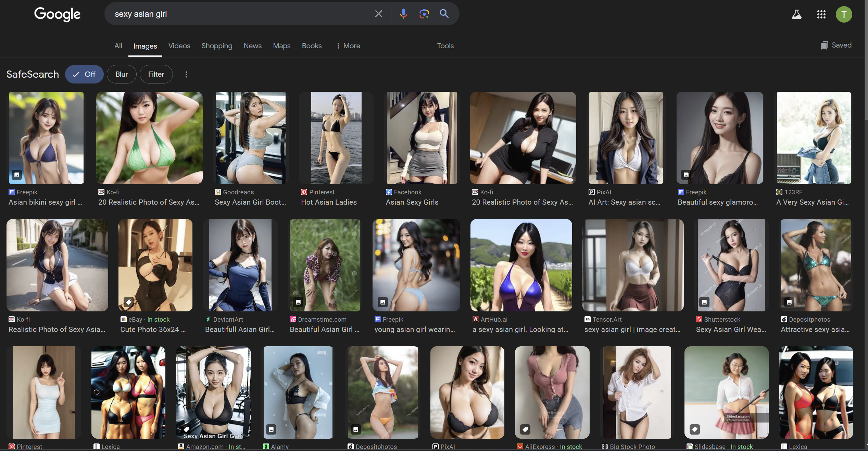Image resolution: width=868 pixels, height=451 pixels.
Task: Open the Saved collections link
Action: point(836,45)
